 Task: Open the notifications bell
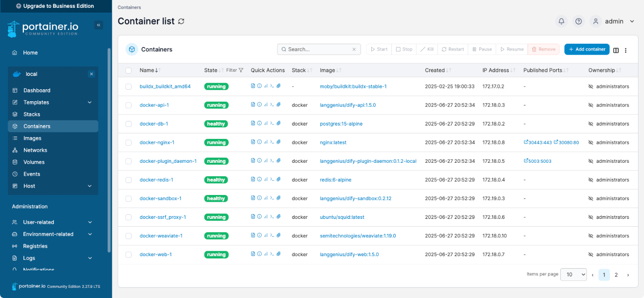(561, 21)
